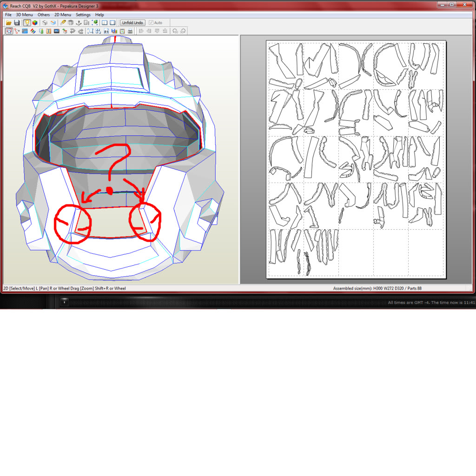
Task: Click the 3D helmet model view
Action: 121,159
